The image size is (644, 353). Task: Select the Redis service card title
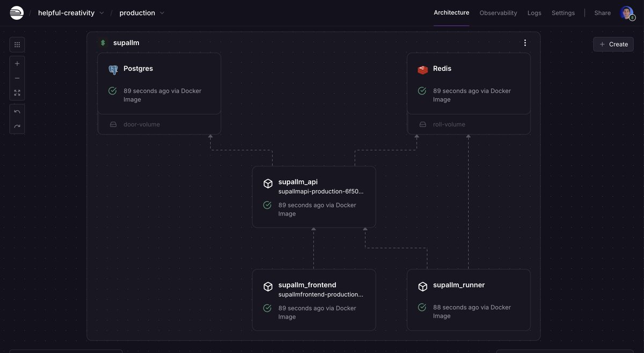pos(442,69)
